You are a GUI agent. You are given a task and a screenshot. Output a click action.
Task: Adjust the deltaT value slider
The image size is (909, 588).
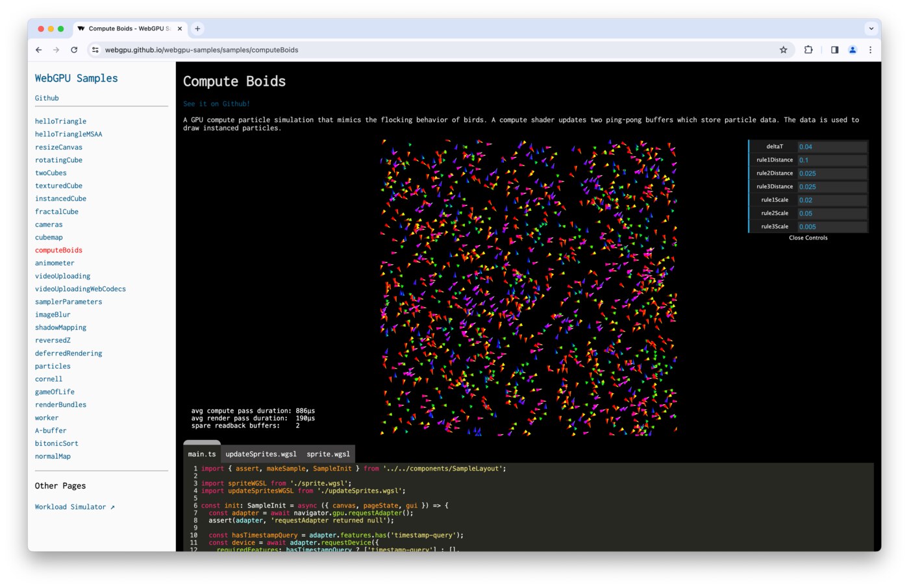[832, 147]
